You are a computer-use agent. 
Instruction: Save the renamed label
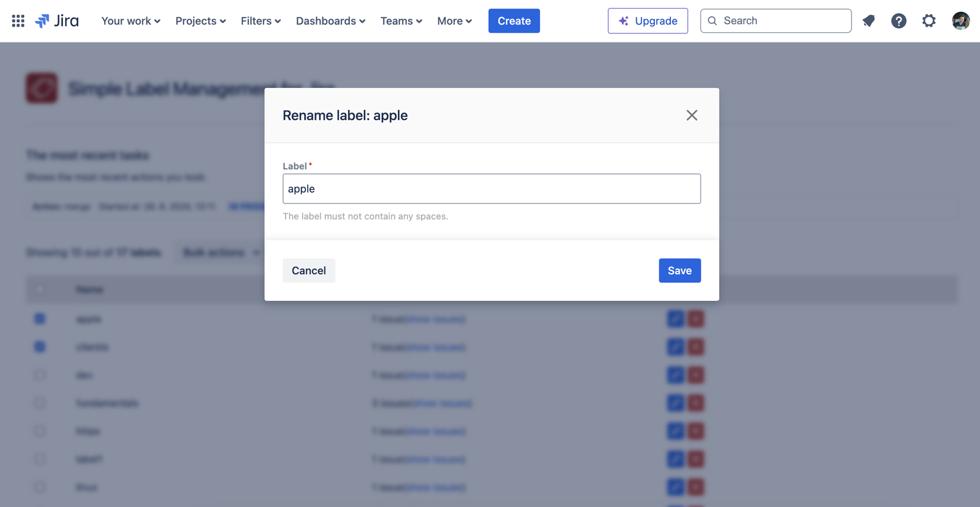click(680, 270)
